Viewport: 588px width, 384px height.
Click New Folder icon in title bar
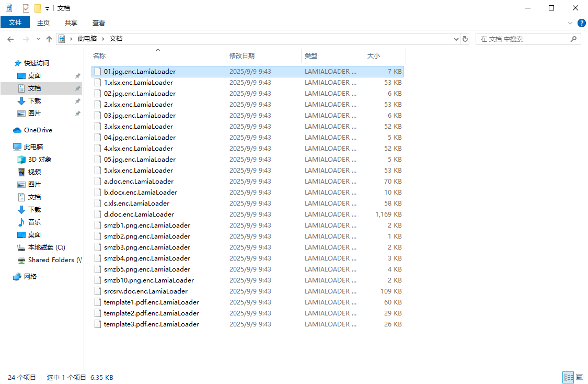(x=38, y=8)
